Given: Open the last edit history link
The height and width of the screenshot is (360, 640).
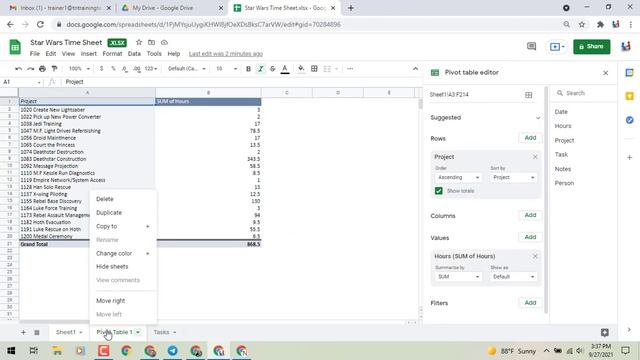Looking at the screenshot, I should pyautogui.click(x=226, y=54).
